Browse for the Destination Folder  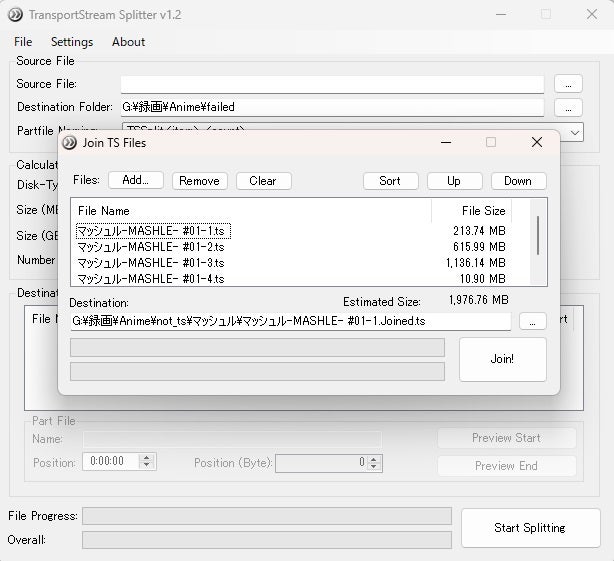(567, 107)
